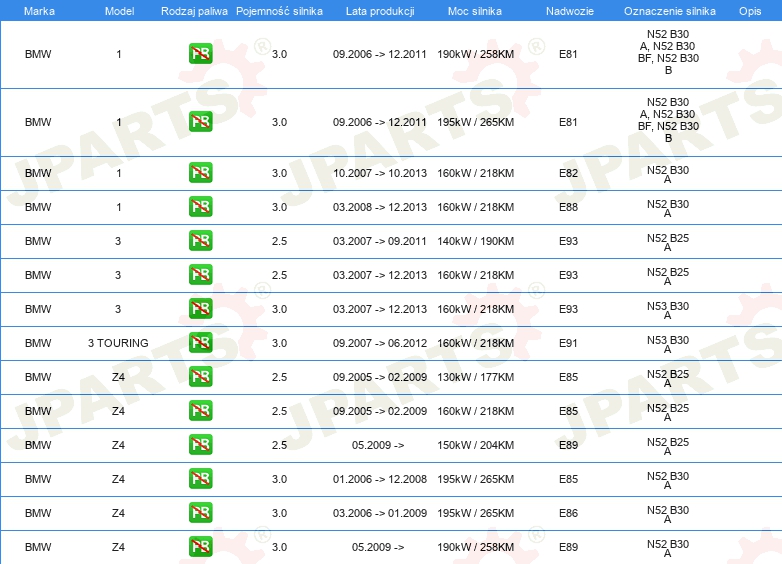The height and width of the screenshot is (564, 782).
Task: Click the fuel icon in the 195kW E81 row
Action: (200, 122)
